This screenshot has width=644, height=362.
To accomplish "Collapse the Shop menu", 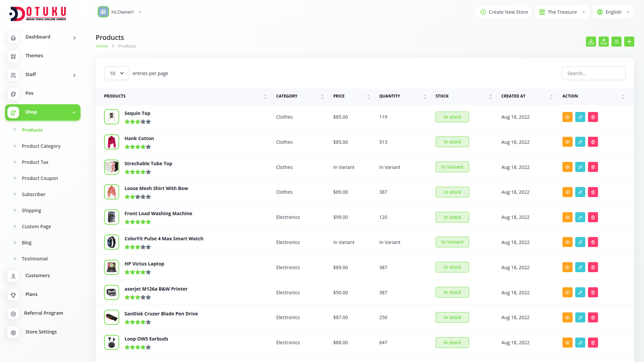I will click(43, 112).
